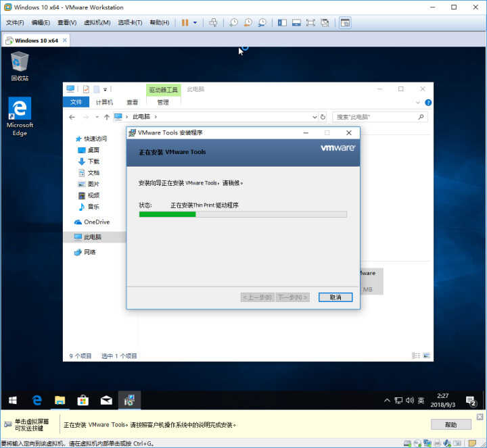
Task: Expand the Explorer ribbon chevron
Action: [x=418, y=103]
